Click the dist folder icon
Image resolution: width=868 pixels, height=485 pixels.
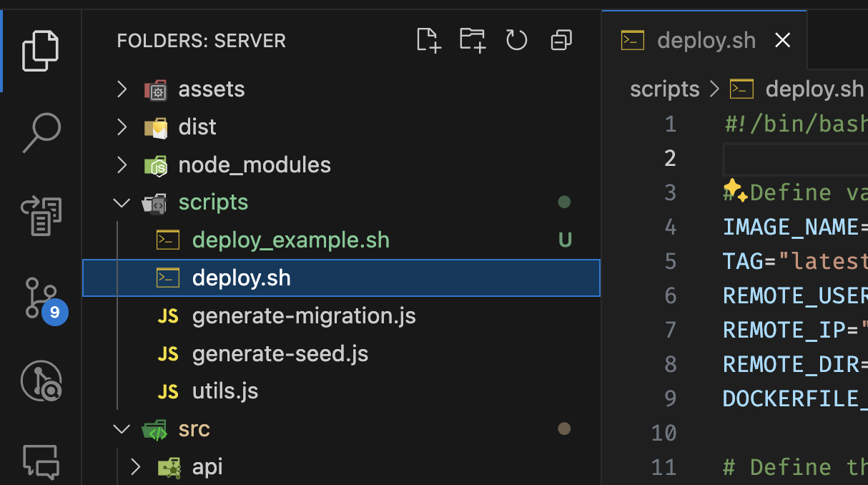pyautogui.click(x=156, y=127)
